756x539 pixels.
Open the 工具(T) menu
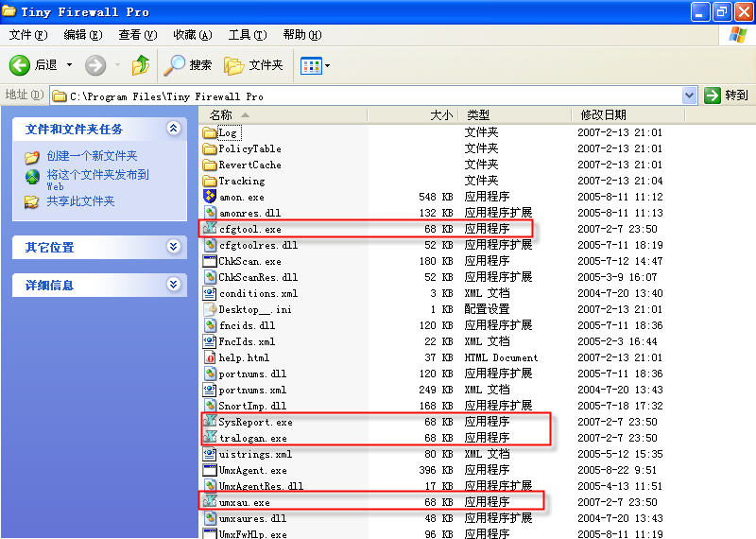(x=248, y=35)
